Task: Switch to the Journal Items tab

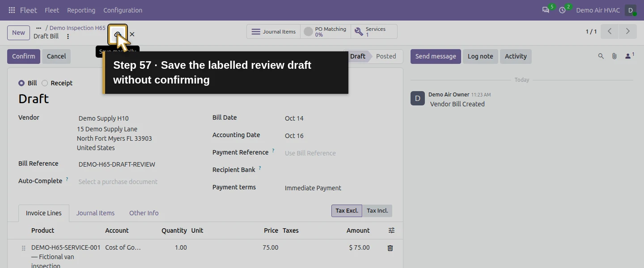Action: click(95, 213)
